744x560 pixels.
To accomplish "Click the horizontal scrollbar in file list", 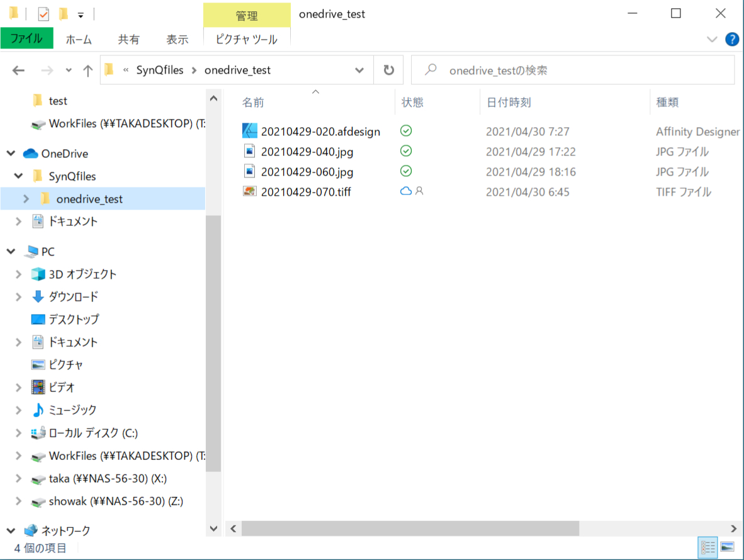I will 409,529.
